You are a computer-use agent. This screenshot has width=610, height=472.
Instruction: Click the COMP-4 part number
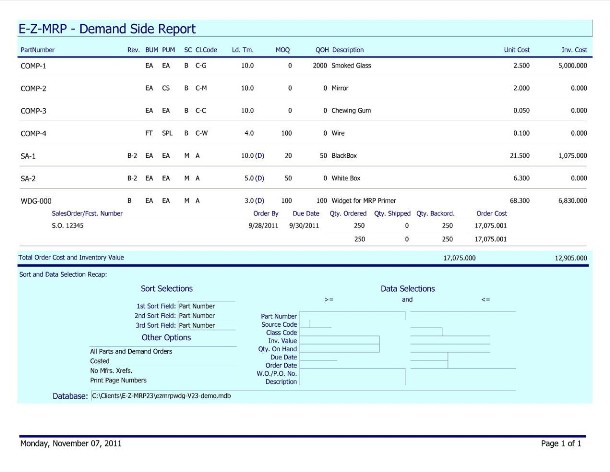tap(34, 132)
